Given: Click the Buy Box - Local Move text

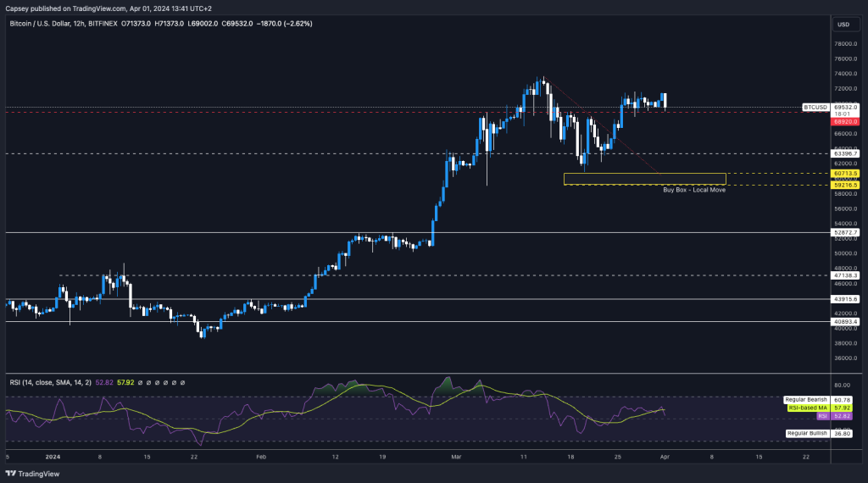Looking at the screenshot, I should pos(693,190).
